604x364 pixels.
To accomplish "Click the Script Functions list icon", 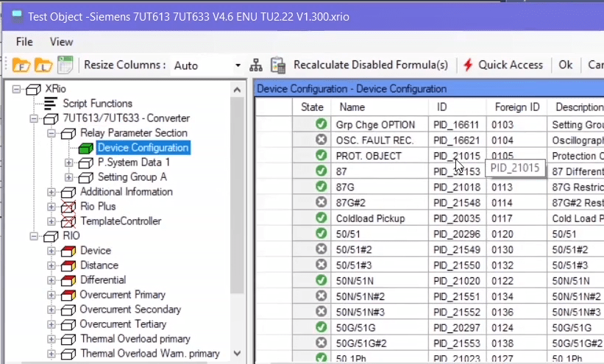I will coord(51,104).
